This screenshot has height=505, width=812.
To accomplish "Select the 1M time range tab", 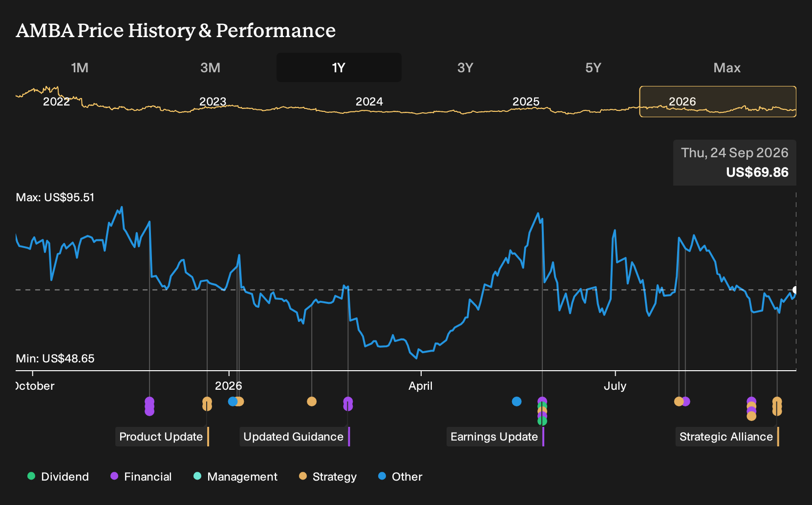I will (x=80, y=67).
